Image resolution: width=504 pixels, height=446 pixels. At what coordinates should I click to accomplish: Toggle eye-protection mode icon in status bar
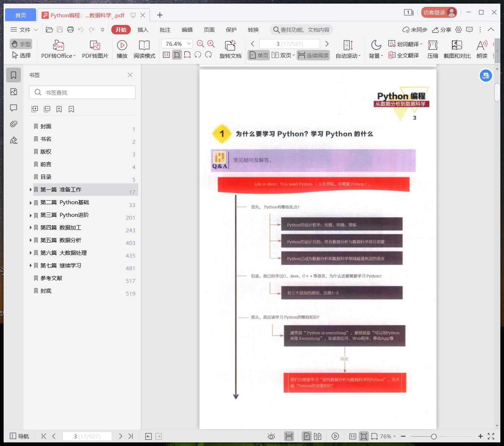tap(271, 436)
